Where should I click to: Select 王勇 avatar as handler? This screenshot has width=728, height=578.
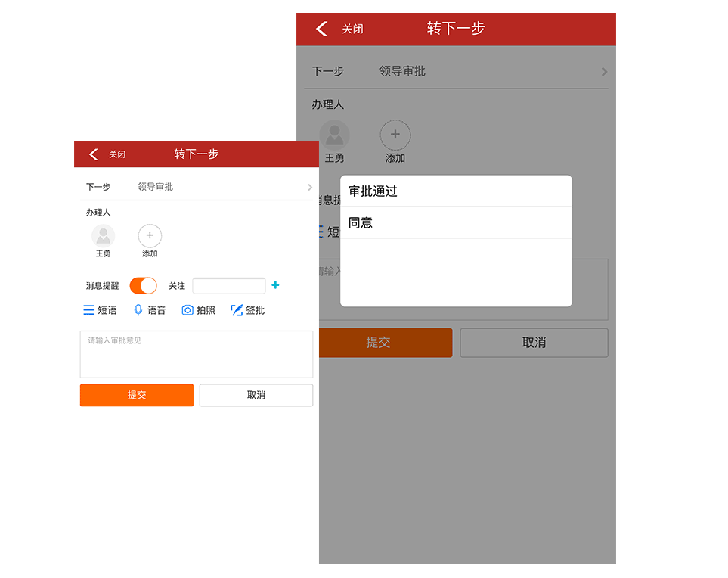103,235
